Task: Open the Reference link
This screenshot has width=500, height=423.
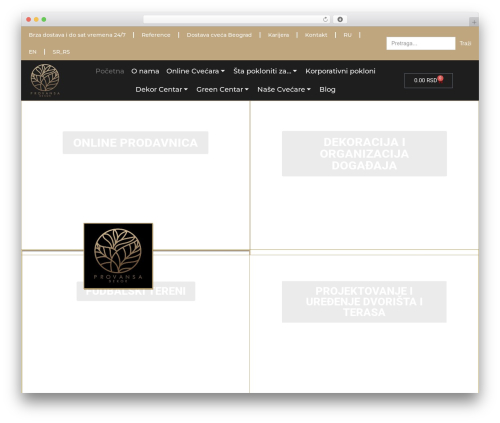Action: [x=156, y=35]
